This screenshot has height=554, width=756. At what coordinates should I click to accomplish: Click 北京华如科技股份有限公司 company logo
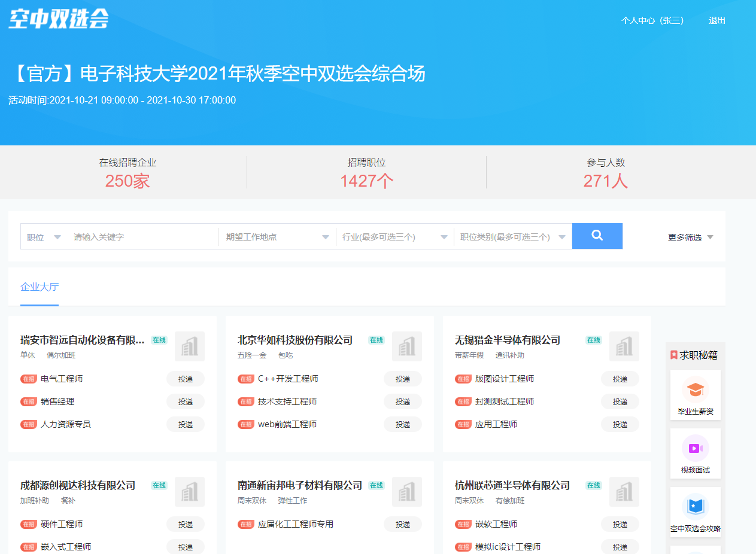coord(407,346)
